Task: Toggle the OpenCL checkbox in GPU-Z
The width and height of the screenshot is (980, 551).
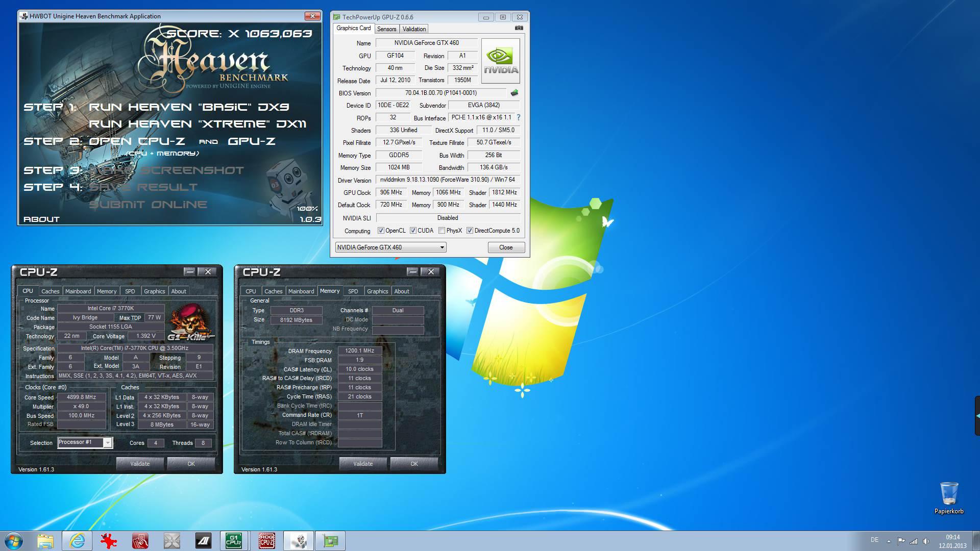Action: tap(380, 231)
